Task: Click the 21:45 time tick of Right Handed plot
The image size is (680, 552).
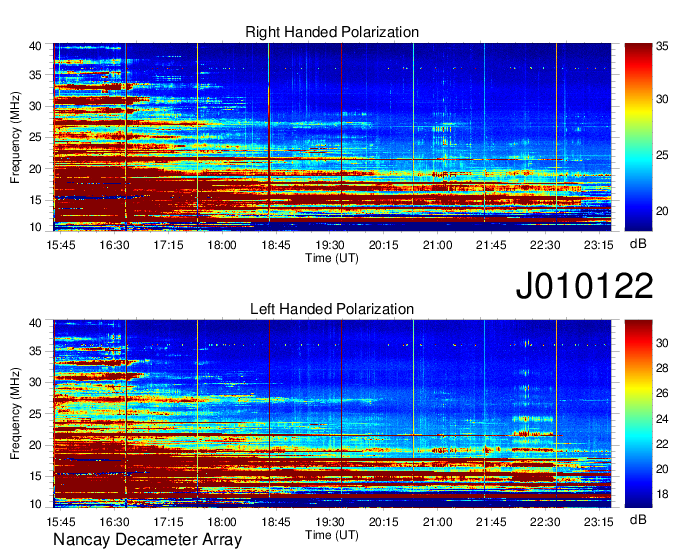Action: pyautogui.click(x=491, y=245)
